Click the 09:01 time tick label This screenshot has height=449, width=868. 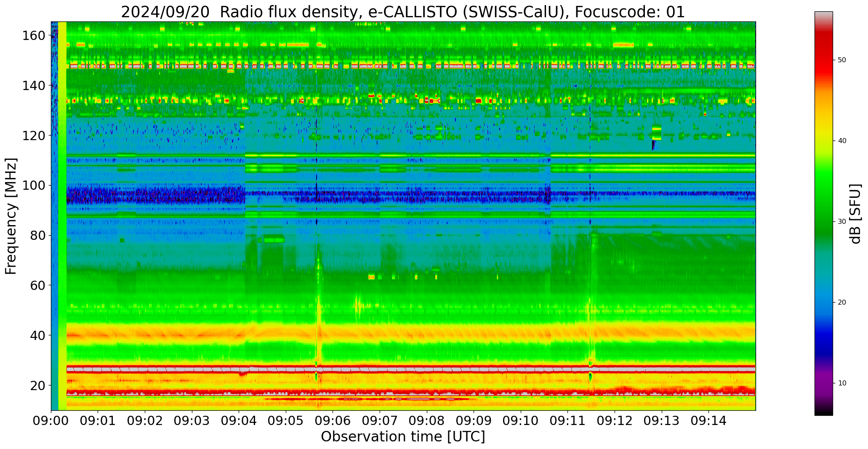click(x=98, y=420)
